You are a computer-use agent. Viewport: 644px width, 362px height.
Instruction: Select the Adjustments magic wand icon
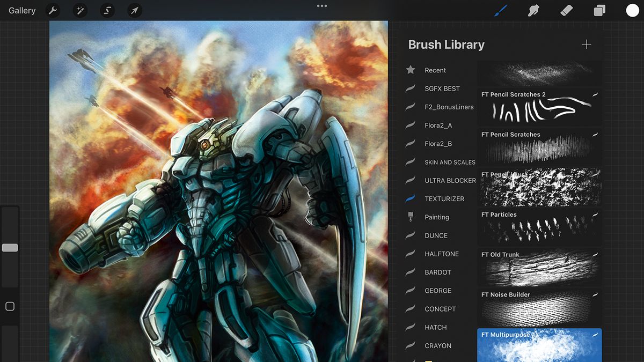pyautogui.click(x=80, y=10)
